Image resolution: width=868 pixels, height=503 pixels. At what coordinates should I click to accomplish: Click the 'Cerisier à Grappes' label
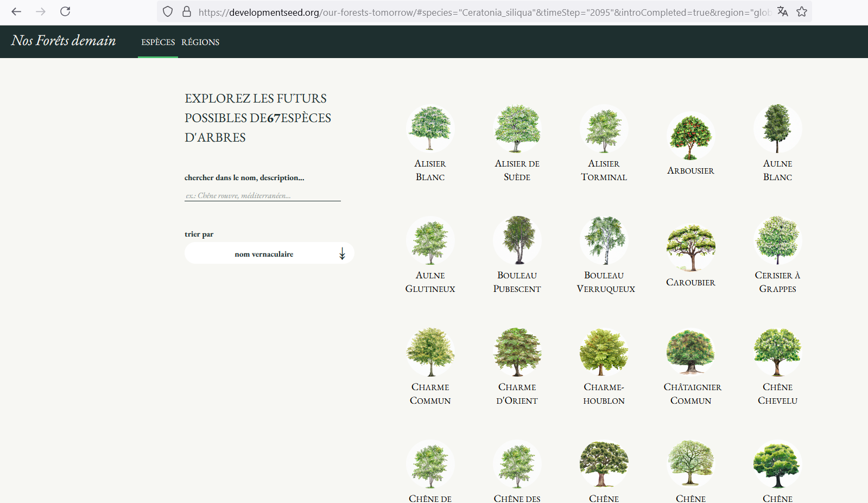pyautogui.click(x=778, y=282)
